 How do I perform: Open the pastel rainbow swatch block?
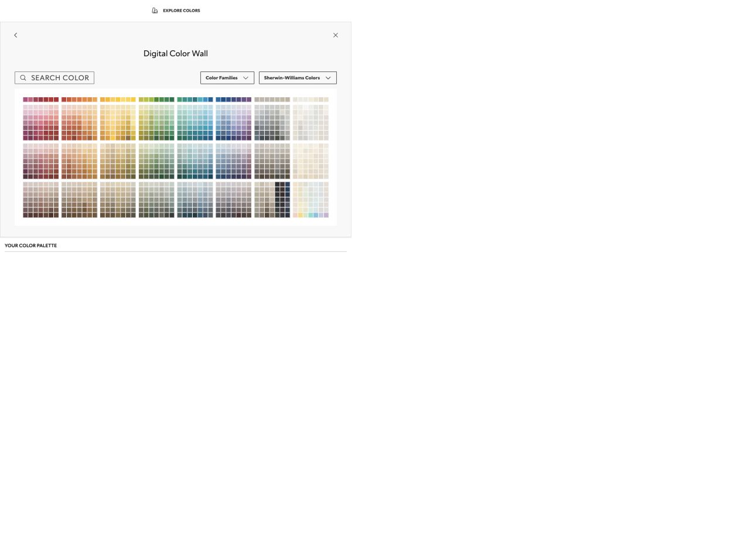pyautogui.click(x=311, y=200)
